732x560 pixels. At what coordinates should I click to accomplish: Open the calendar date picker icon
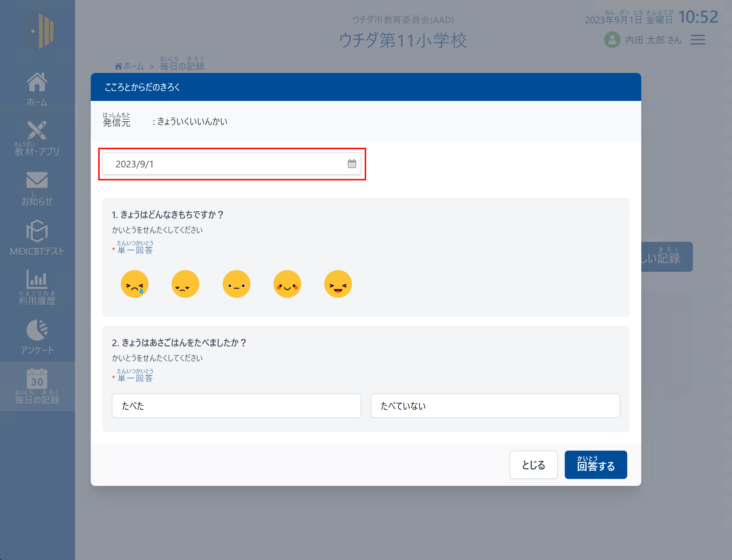click(x=352, y=164)
